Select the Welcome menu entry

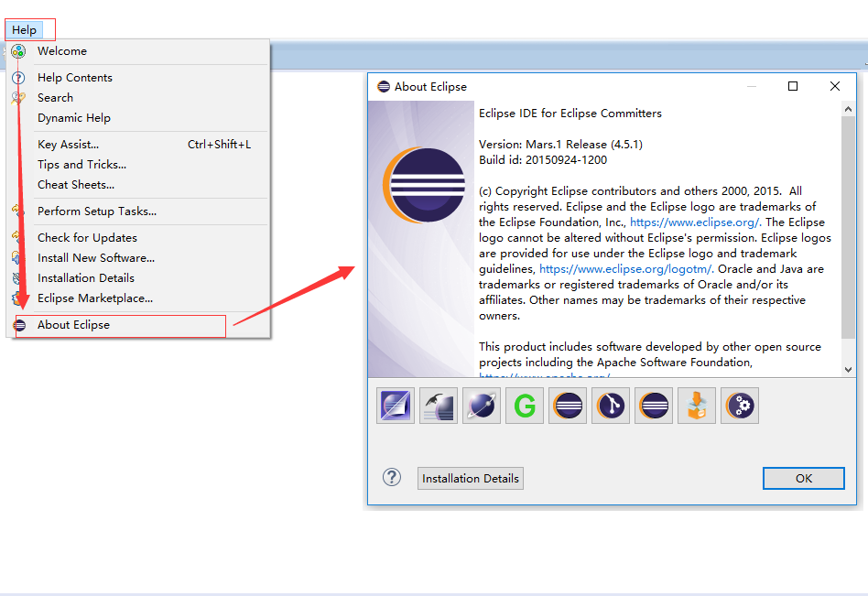pyautogui.click(x=138, y=51)
